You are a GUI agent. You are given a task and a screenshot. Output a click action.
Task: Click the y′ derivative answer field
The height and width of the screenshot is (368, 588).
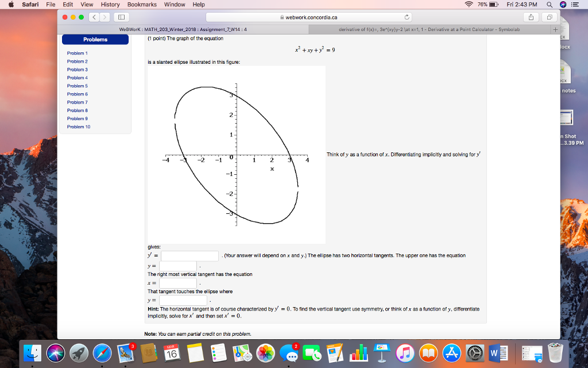[x=189, y=256]
